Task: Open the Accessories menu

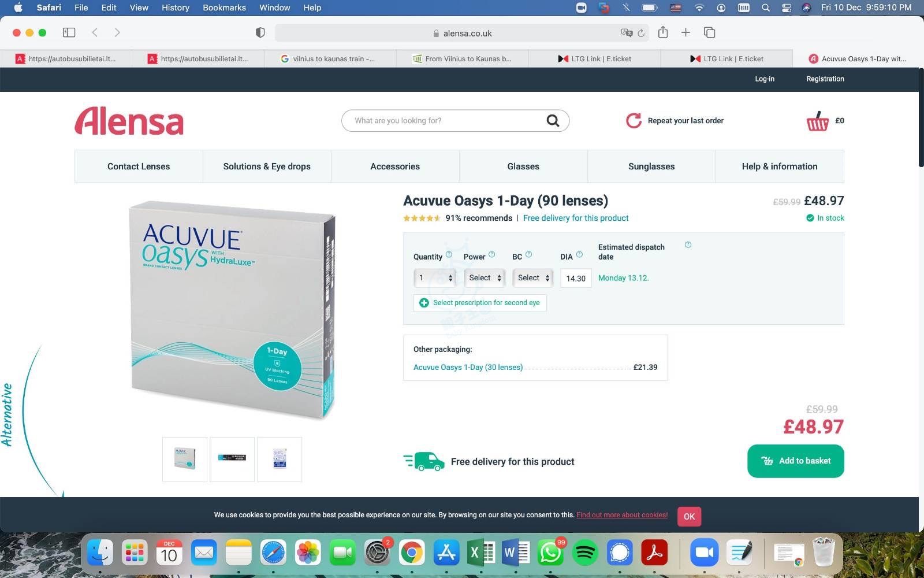Action: [x=395, y=166]
